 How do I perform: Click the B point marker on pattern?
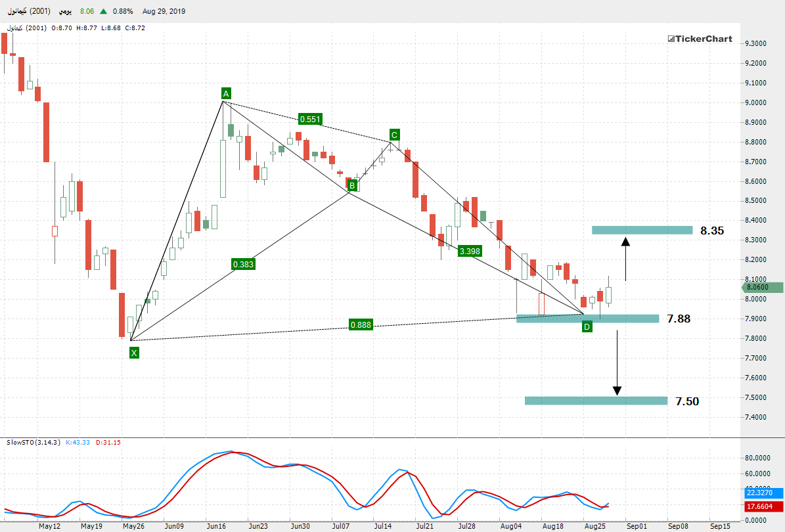tap(352, 186)
